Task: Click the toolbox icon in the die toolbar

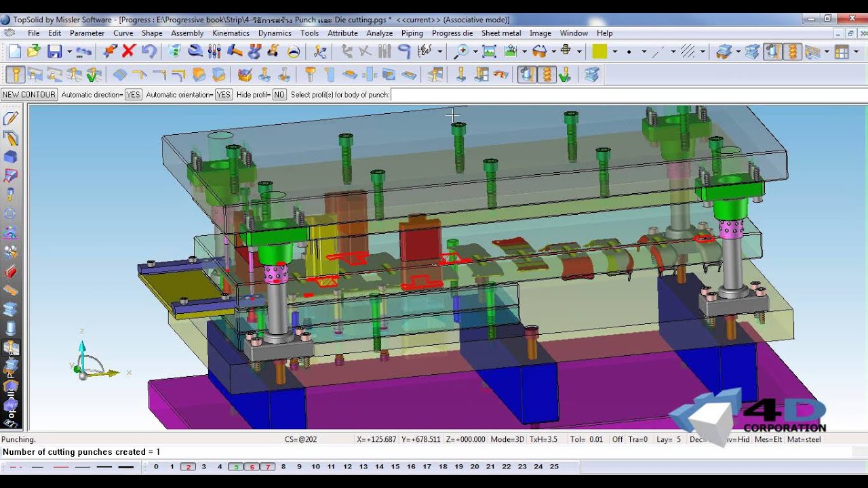Action: pos(245,75)
